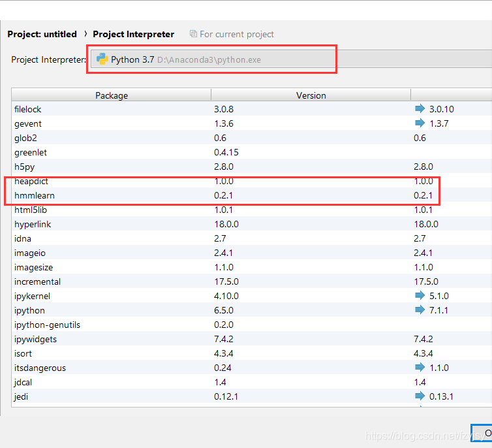Click installed version 0.2.1 of hmmlearn
Image resolution: width=492 pixels, height=448 pixels.
[223, 195]
